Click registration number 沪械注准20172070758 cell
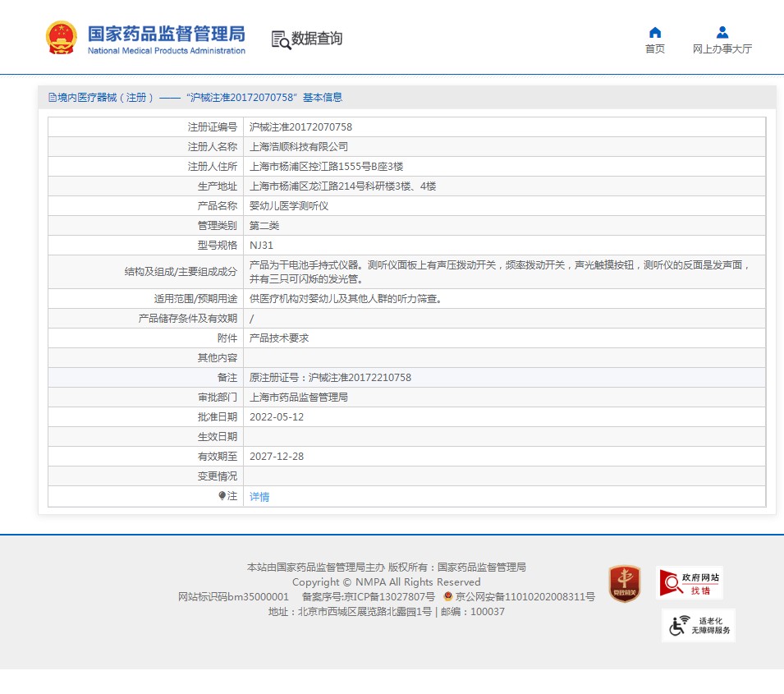 click(300, 127)
